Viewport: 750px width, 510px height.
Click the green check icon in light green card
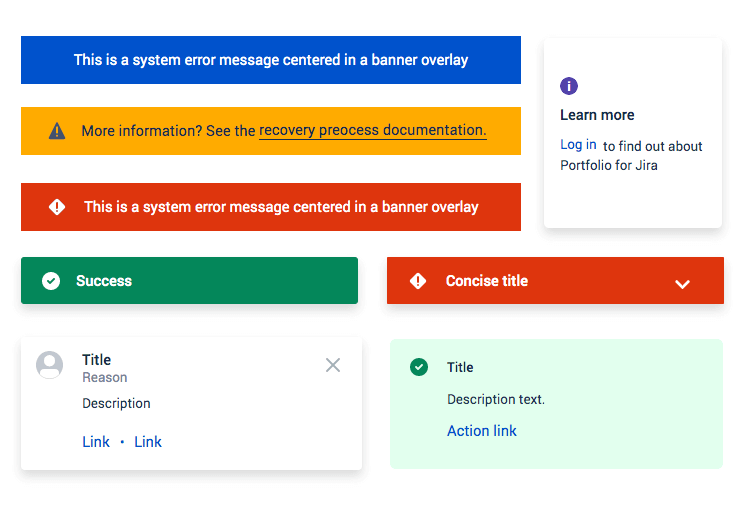click(x=419, y=367)
